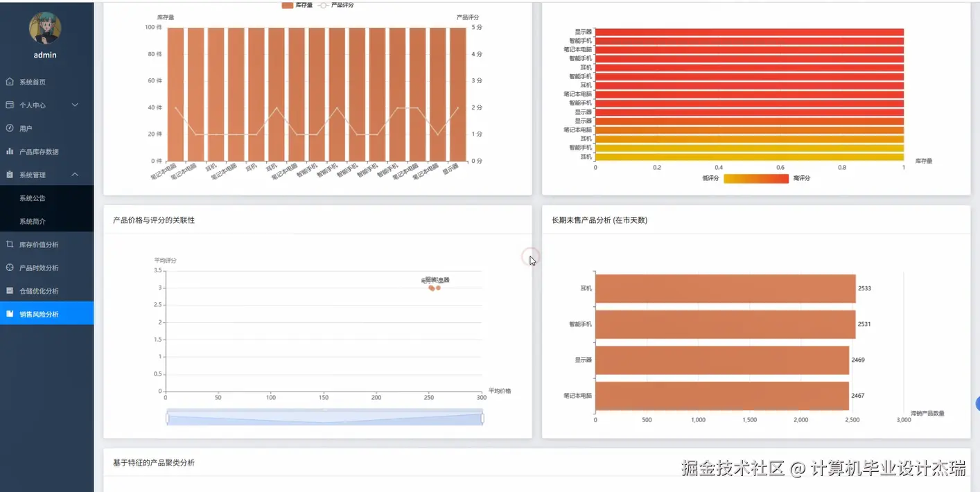Click the crop icon beside 库存价值分析
980x492 pixels.
point(10,244)
